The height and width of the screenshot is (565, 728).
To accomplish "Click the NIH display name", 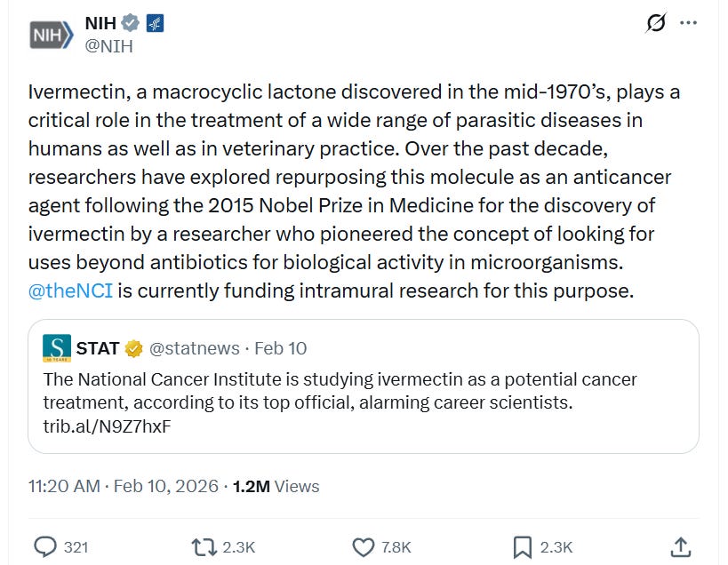I will click(x=100, y=23).
